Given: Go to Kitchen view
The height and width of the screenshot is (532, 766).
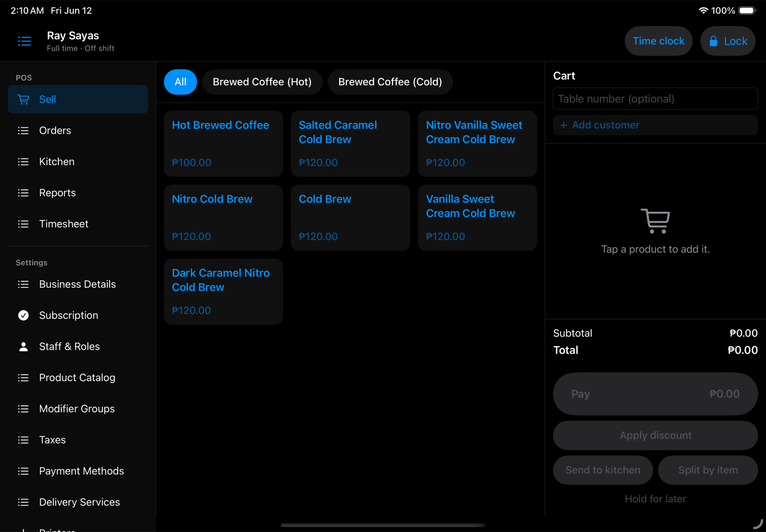Looking at the screenshot, I should tap(78, 162).
